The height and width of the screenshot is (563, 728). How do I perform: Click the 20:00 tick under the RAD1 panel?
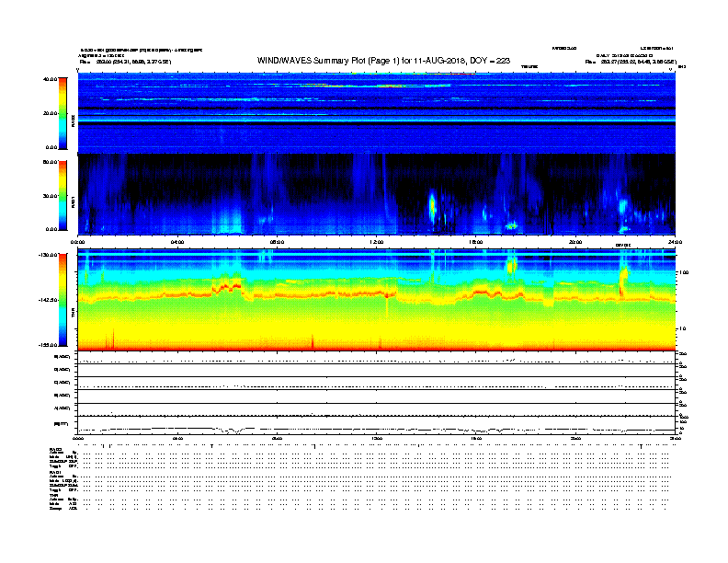tap(575, 242)
